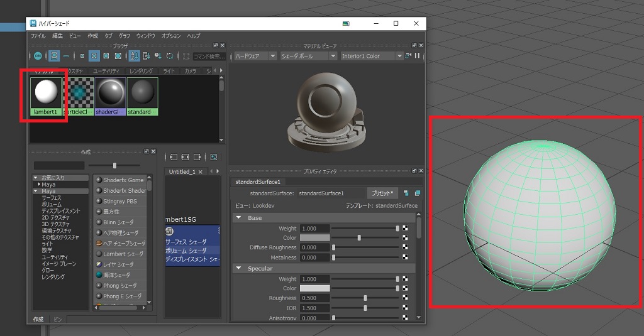
Task: Sort browser items by name A-Z
Action: pos(135,56)
